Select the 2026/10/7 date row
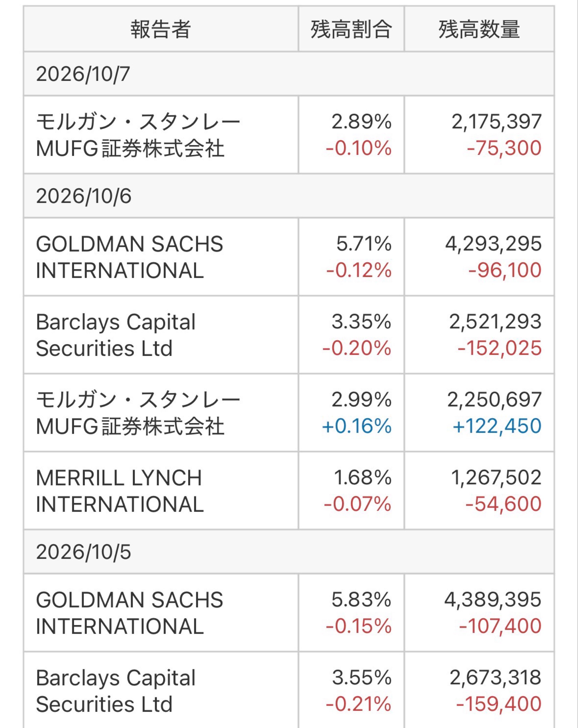Image resolution: width=578 pixels, height=728 pixels. [x=289, y=74]
